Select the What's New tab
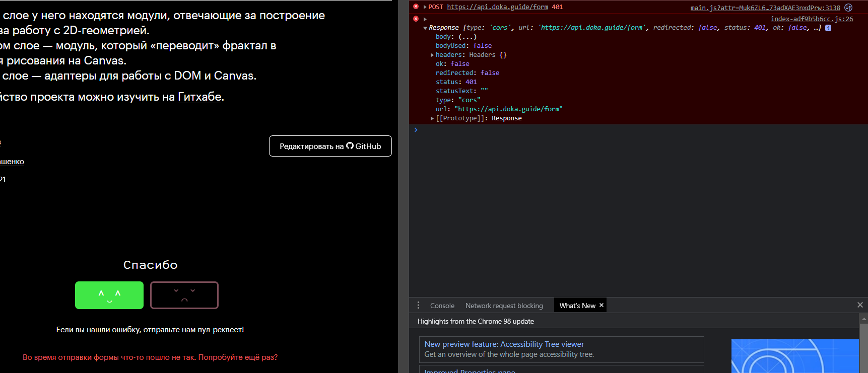Image resolution: width=868 pixels, height=373 pixels. (577, 306)
